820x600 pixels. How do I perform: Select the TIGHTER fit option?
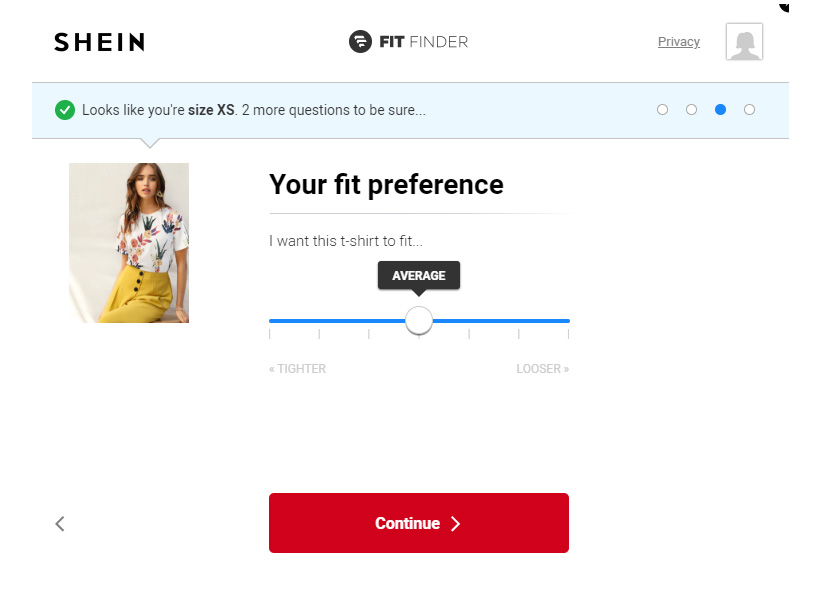297,368
